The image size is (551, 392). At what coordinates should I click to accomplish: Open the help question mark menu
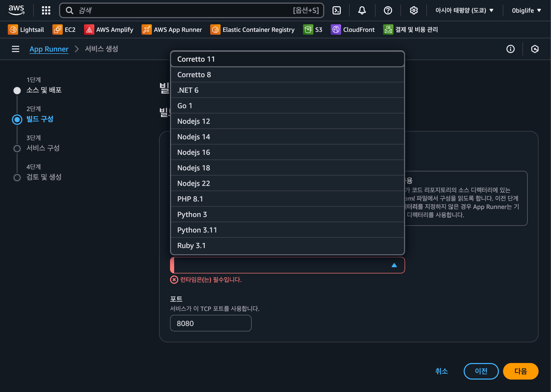(388, 10)
